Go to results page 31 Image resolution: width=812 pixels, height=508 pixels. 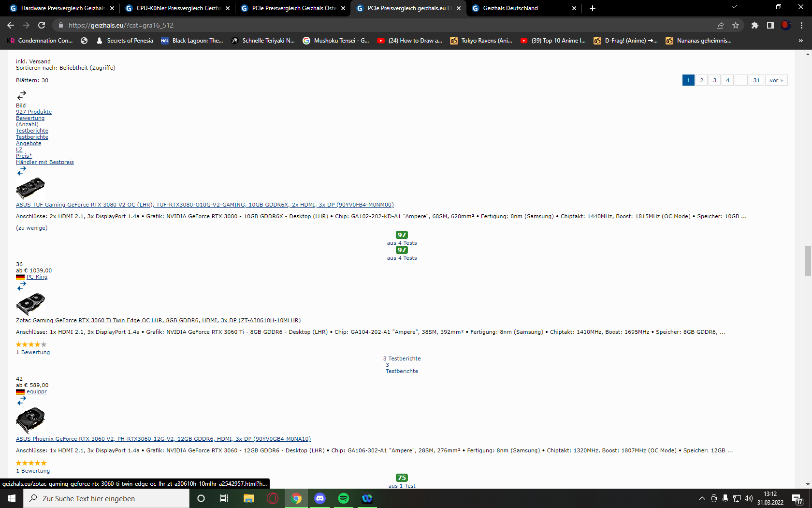click(756, 80)
